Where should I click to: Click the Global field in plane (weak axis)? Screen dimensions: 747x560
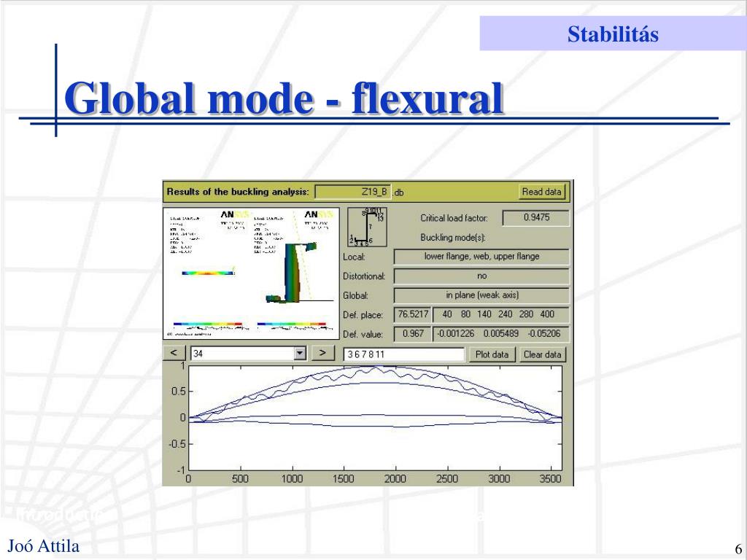pos(481,295)
